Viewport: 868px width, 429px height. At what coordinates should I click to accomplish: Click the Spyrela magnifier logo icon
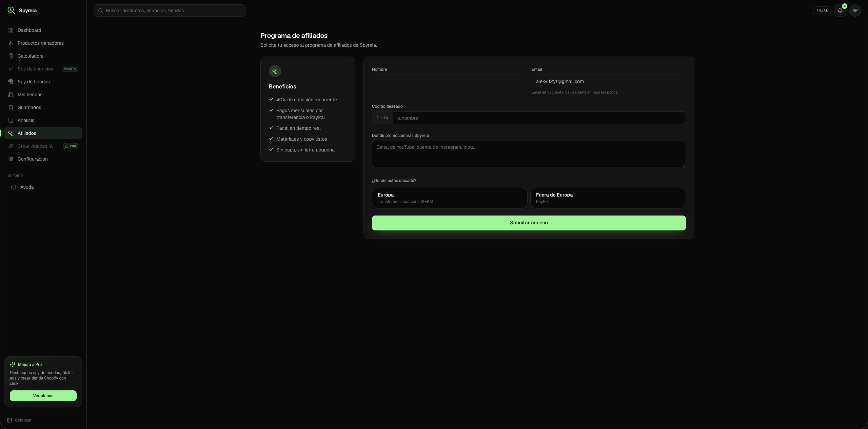point(12,11)
